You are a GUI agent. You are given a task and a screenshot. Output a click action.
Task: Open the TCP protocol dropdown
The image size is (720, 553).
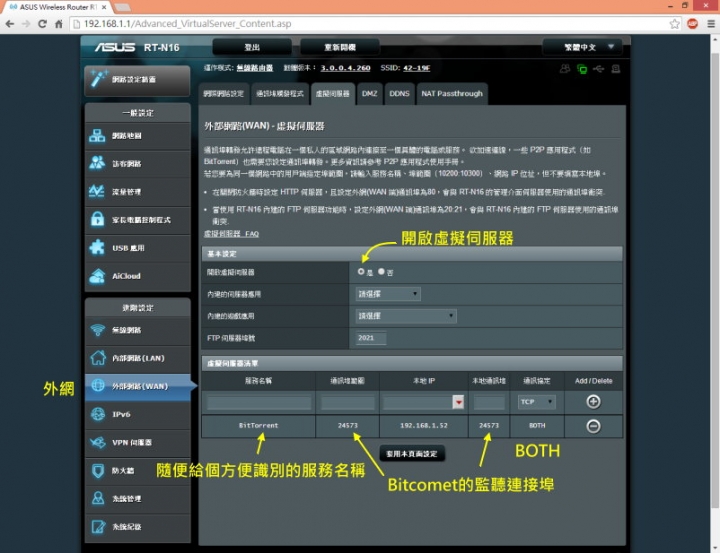pyautogui.click(x=537, y=402)
